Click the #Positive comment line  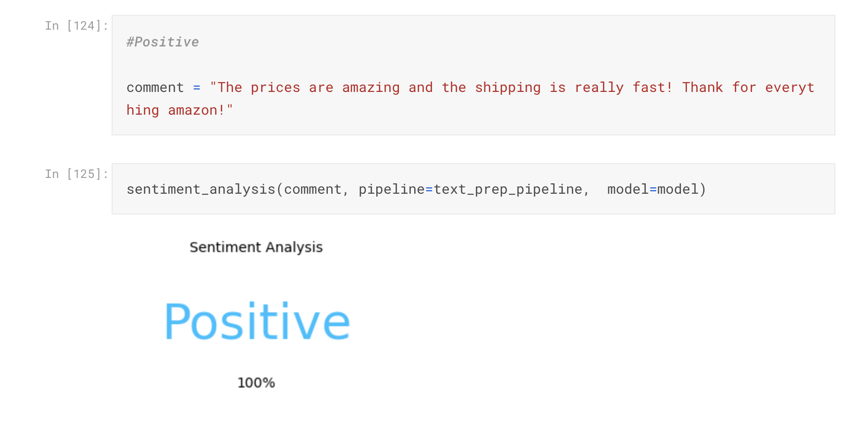coord(162,42)
